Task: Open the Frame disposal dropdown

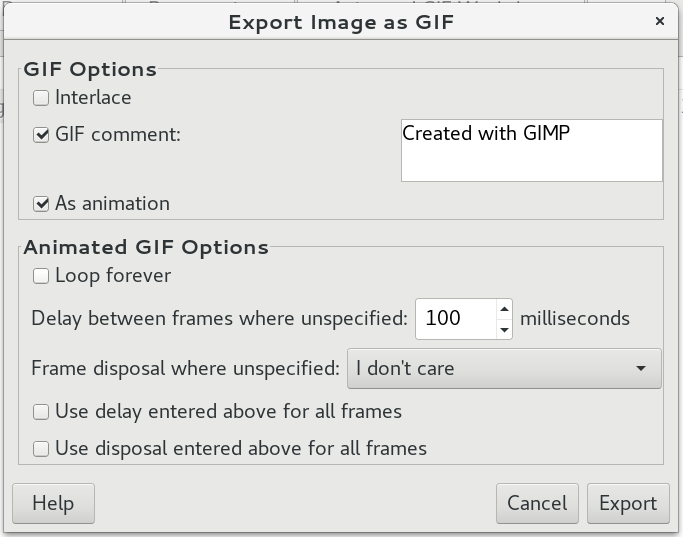Action: click(x=503, y=368)
